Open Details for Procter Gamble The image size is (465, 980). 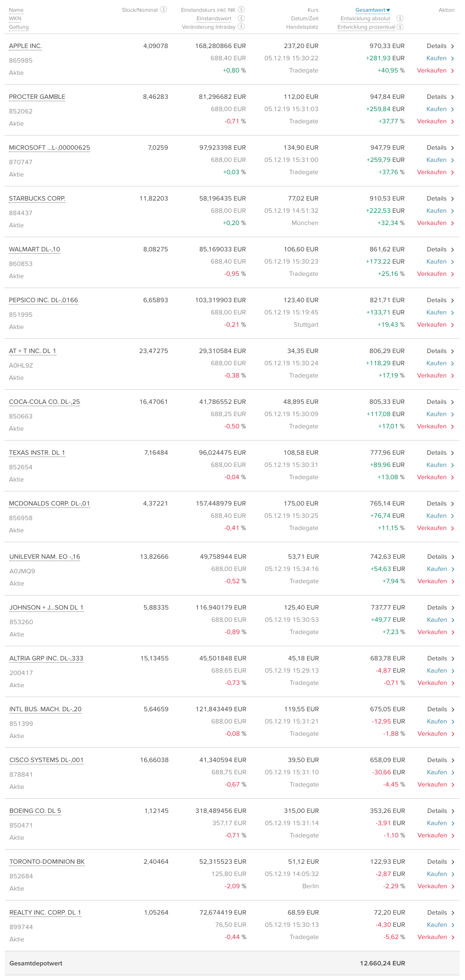tap(436, 97)
